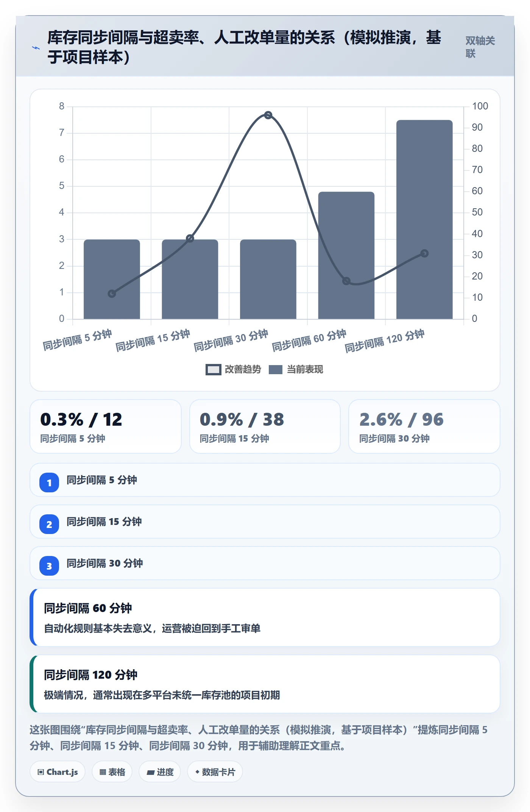
Task: Click the square icon in Chart.js chip
Action: [41, 772]
